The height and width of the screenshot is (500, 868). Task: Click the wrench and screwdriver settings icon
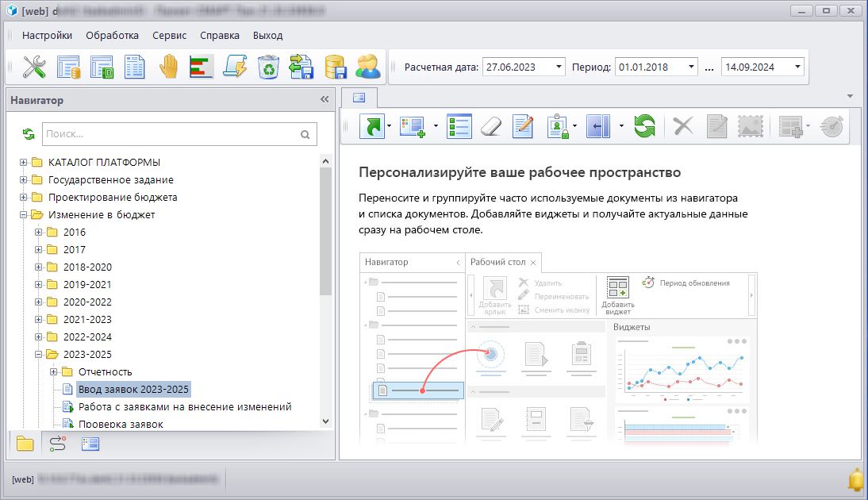[x=34, y=67]
